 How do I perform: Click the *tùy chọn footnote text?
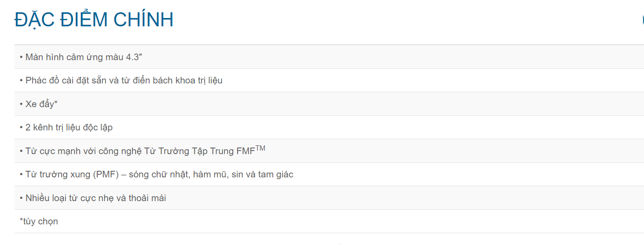click(39, 221)
